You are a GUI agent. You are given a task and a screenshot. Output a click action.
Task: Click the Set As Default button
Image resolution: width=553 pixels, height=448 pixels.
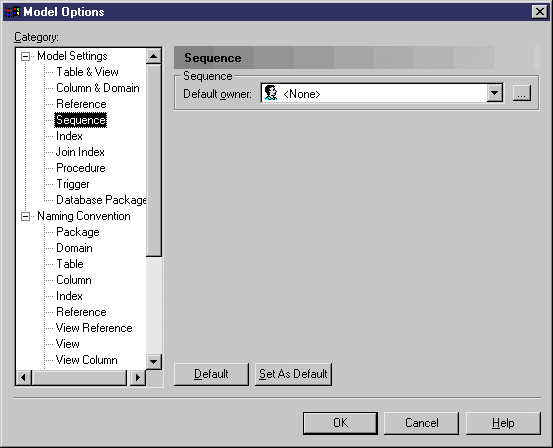pyautogui.click(x=293, y=374)
